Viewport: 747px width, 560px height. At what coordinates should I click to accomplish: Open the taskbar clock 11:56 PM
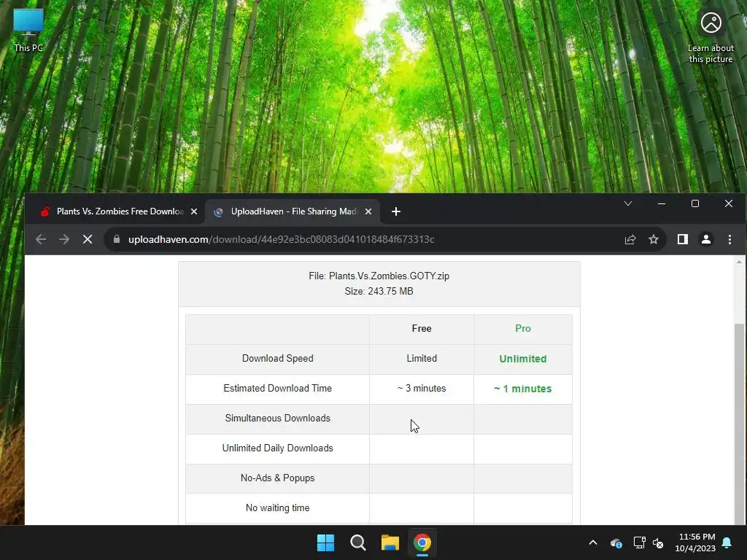(695, 542)
